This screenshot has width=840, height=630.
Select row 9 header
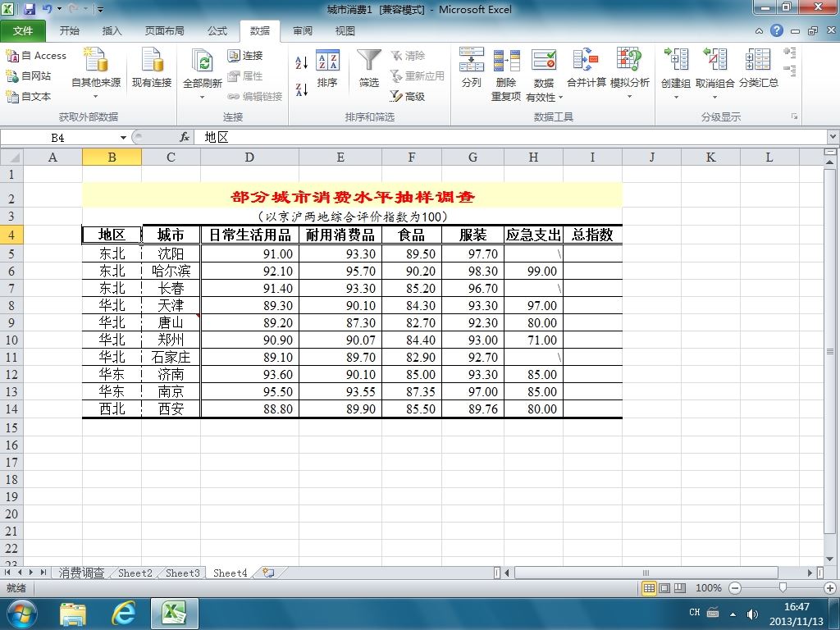(11, 323)
